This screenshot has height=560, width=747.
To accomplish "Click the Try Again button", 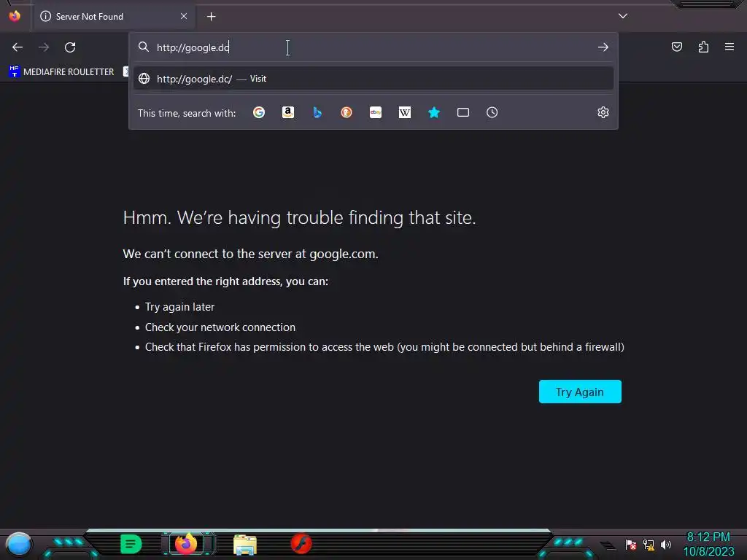I will (580, 392).
